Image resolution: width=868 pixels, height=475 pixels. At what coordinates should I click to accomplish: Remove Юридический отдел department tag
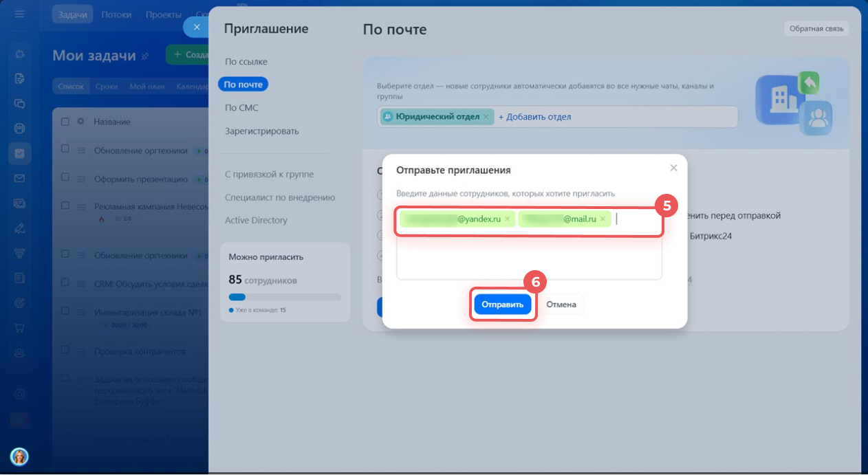(486, 117)
